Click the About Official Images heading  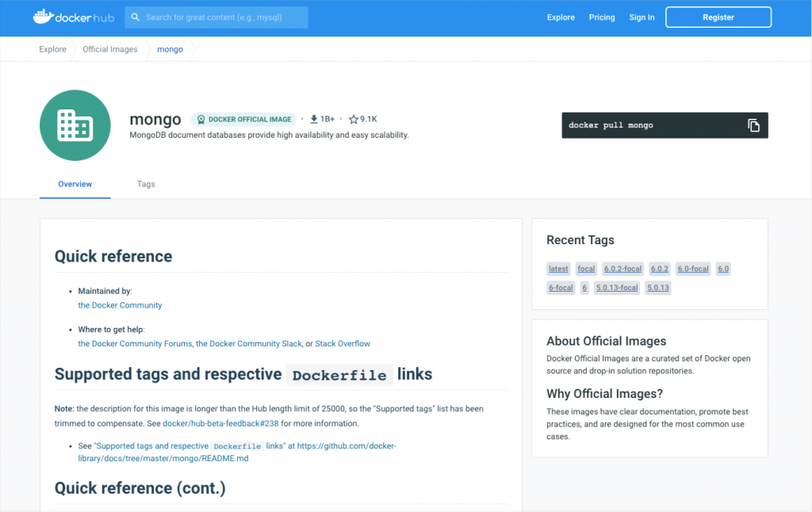[x=607, y=341]
